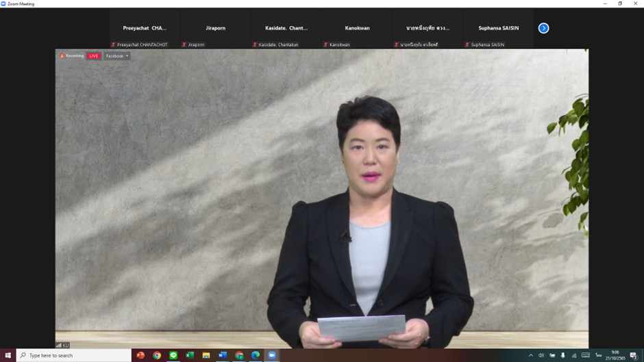Click Zoom icon in the title bar
This screenshot has height=362, width=644.
click(3, 3)
